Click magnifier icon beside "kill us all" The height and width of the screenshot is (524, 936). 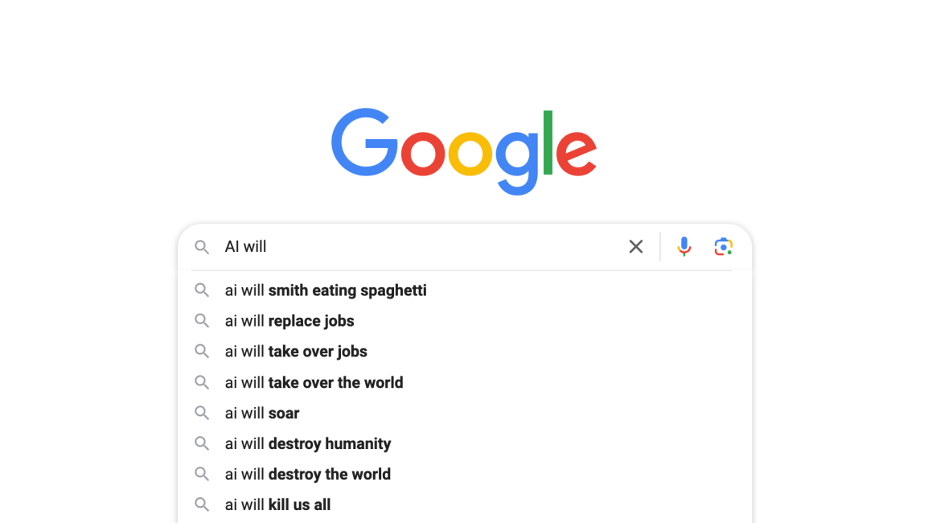click(x=202, y=505)
